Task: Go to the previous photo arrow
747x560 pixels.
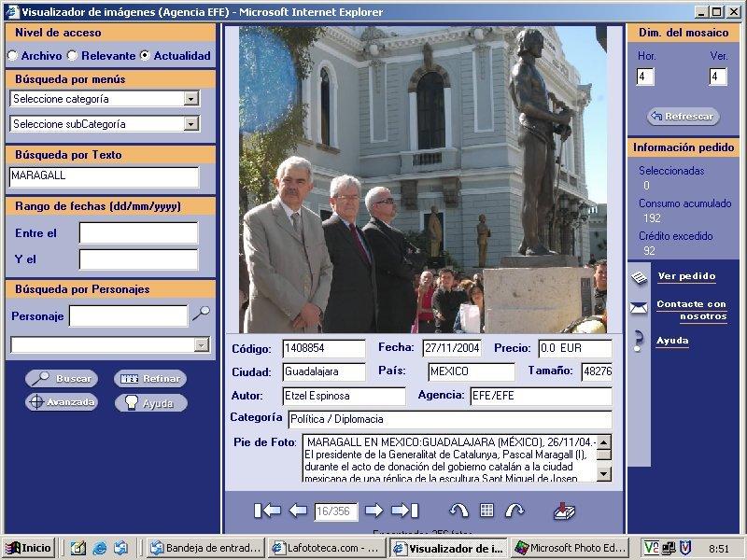Action: click(298, 511)
